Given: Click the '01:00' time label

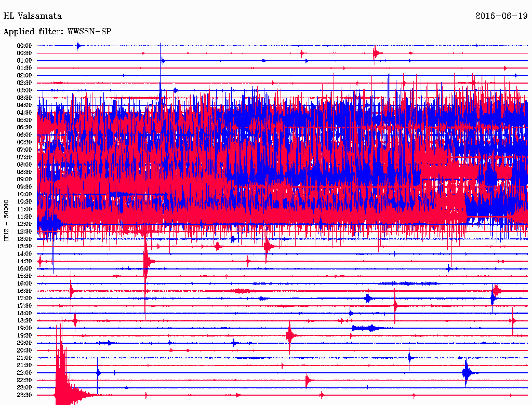Looking at the screenshot, I should coord(24,60).
